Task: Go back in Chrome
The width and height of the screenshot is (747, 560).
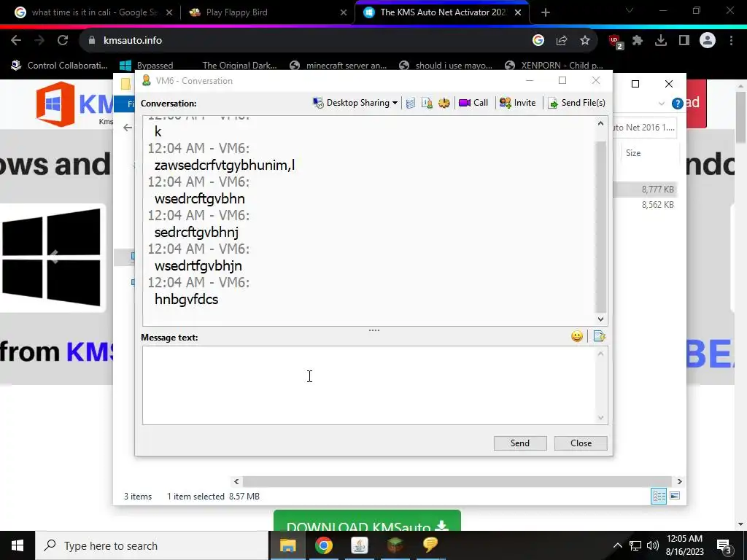Action: pos(16,41)
